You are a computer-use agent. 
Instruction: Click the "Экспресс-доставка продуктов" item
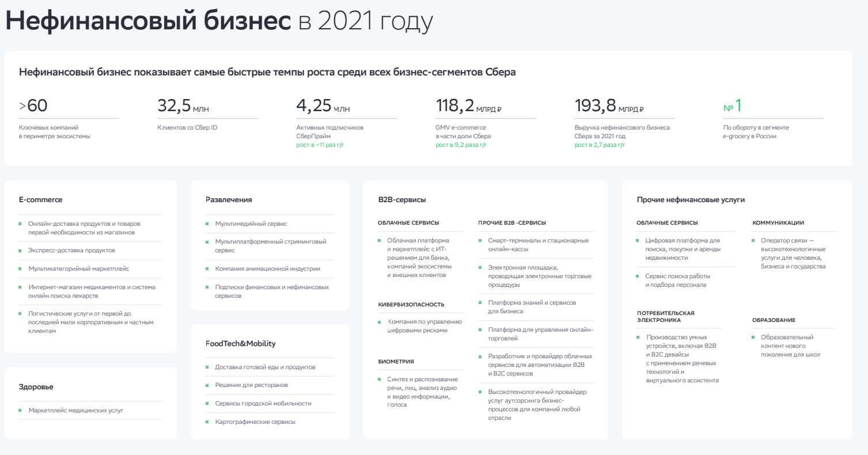(71, 251)
